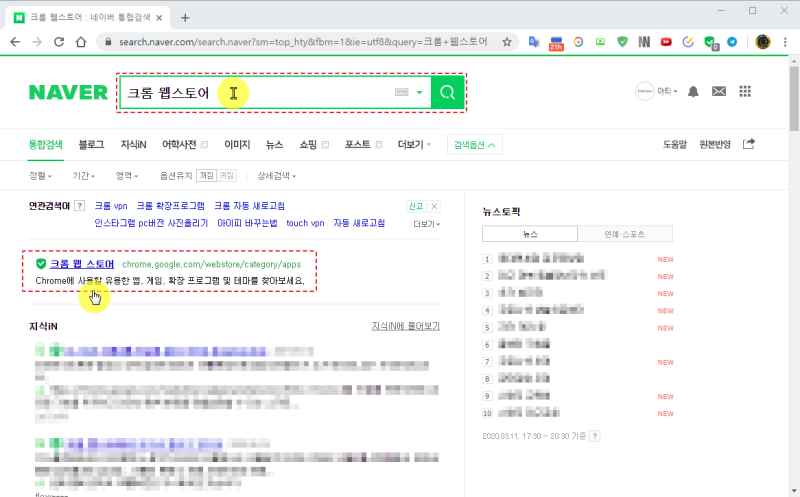800x497 pixels.
Task: Bookmark this page with star icon
Action: (507, 42)
